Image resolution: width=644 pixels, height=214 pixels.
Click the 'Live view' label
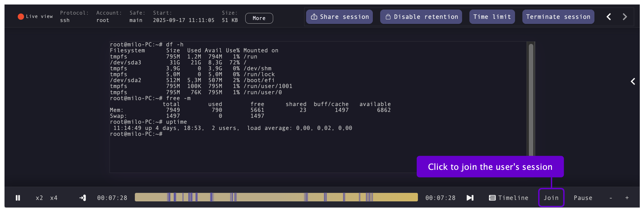(39, 17)
